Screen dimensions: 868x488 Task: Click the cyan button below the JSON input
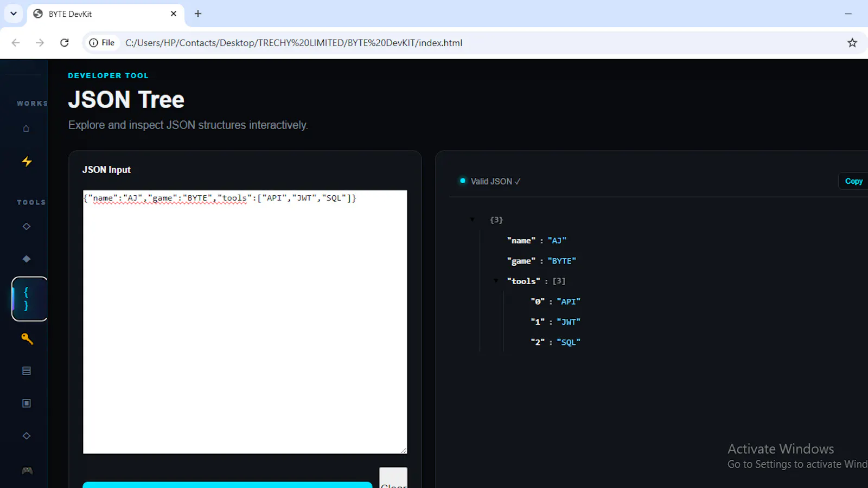click(227, 485)
